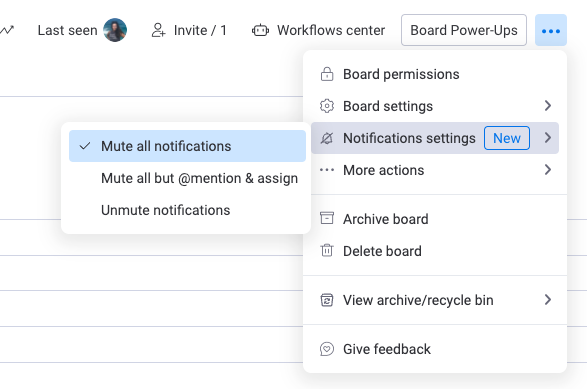Click the recycle bin archive icon
The height and width of the screenshot is (389, 587).
pyautogui.click(x=327, y=300)
